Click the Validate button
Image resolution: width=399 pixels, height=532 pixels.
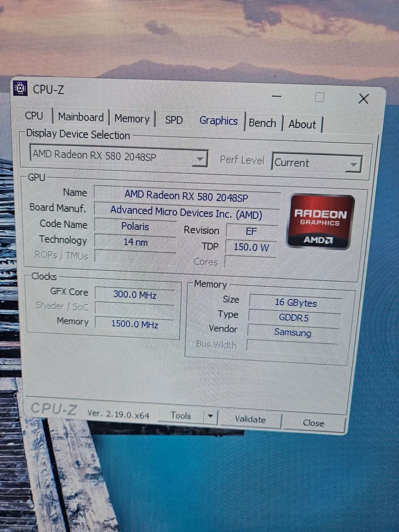[x=250, y=419]
